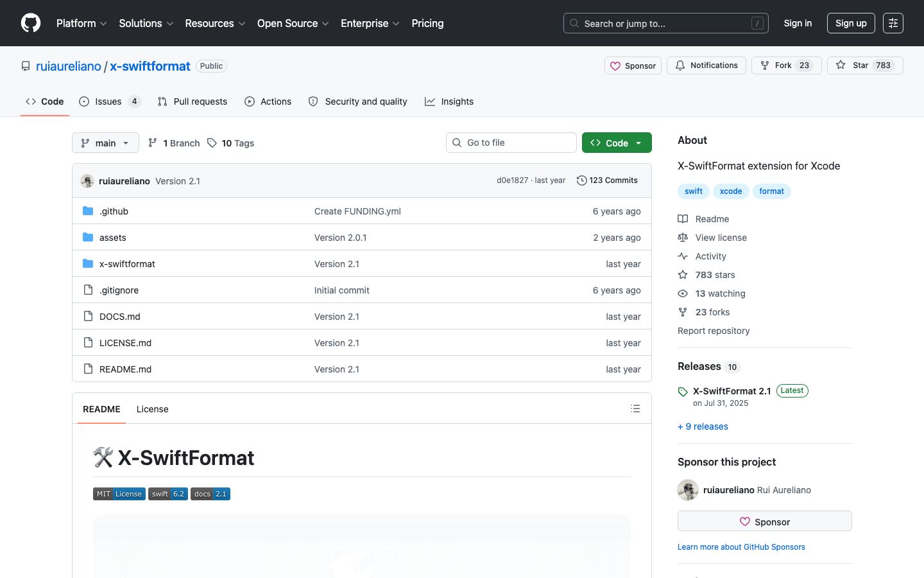
Task: Go to the Pricing page
Action: pos(427,23)
